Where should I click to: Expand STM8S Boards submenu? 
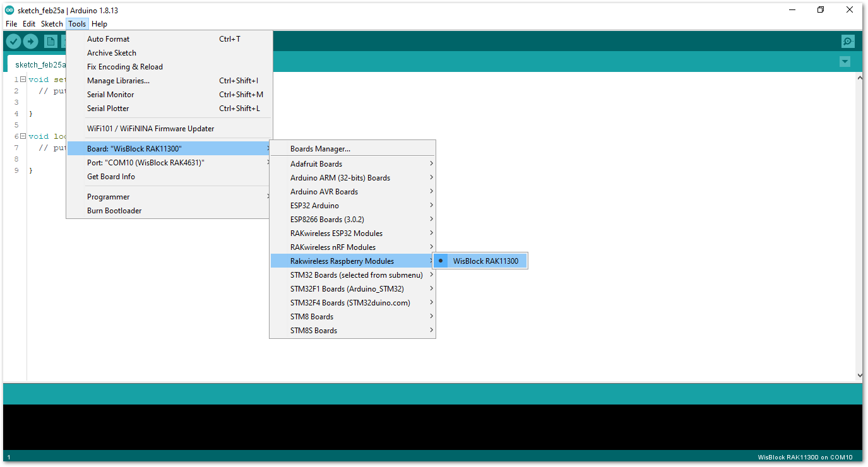pos(352,331)
